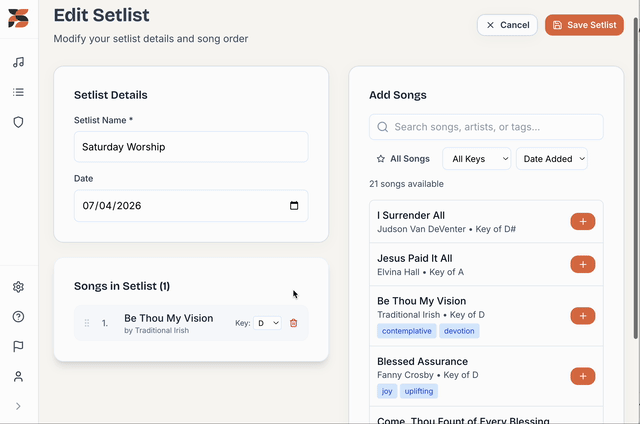Image resolution: width=640 pixels, height=424 pixels.
Task: Open the shield icon in the sidebar
Action: point(18,122)
